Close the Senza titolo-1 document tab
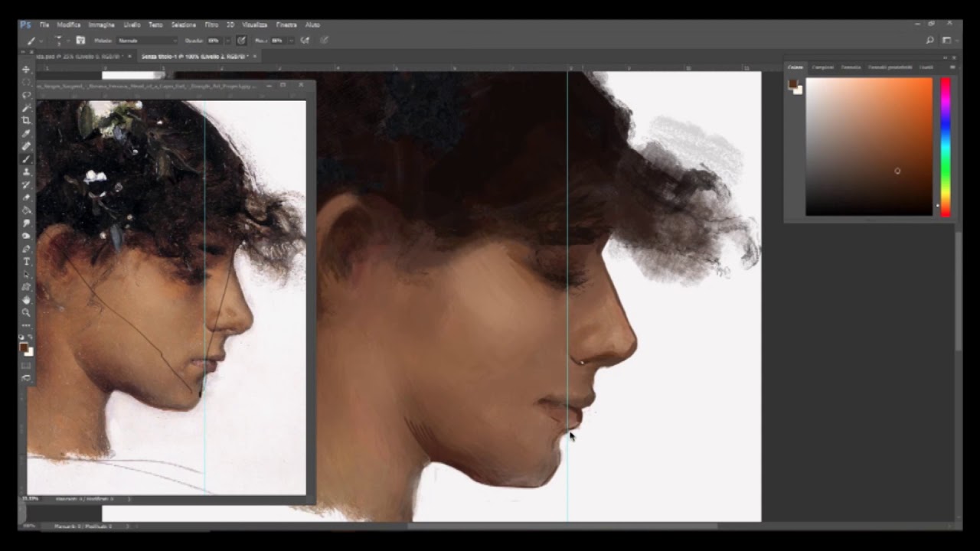Screen dimensions: 980x551 pyautogui.click(x=255, y=57)
